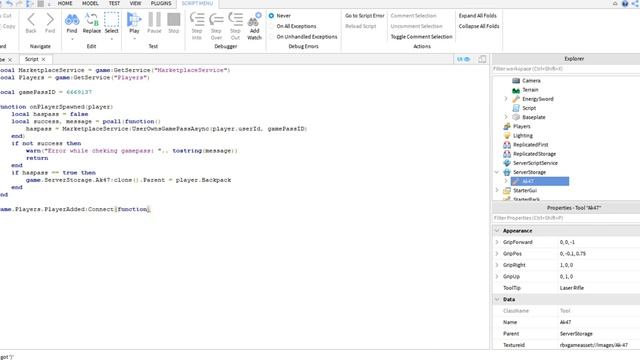The image size is (640, 360).
Task: Open the VIEW ribbon tab
Action: coord(135,3)
